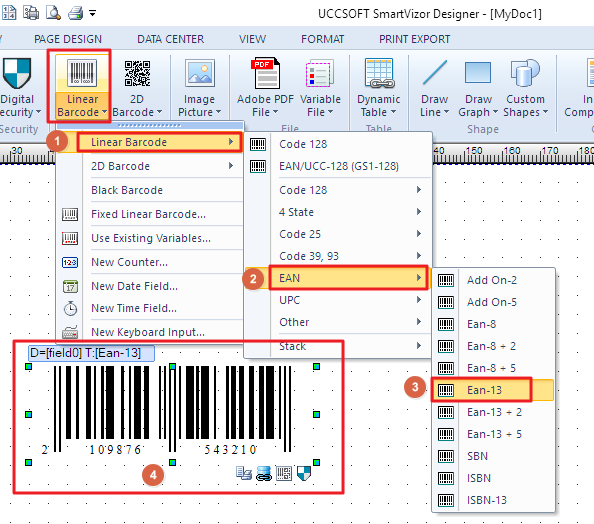Open quick access toolbar customize arrow
Image resolution: width=594 pixels, height=524 pixels.
(x=92, y=14)
